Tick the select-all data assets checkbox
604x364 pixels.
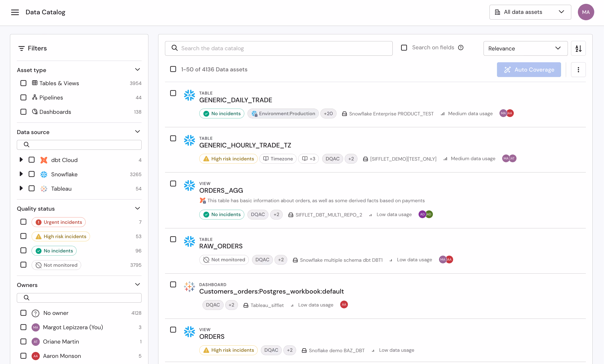173,69
